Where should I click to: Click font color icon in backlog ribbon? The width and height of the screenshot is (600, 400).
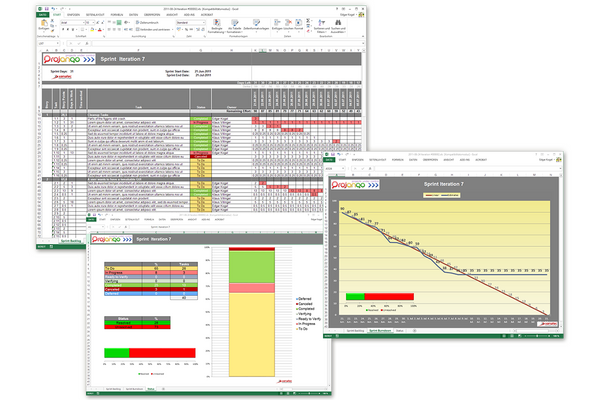100,29
